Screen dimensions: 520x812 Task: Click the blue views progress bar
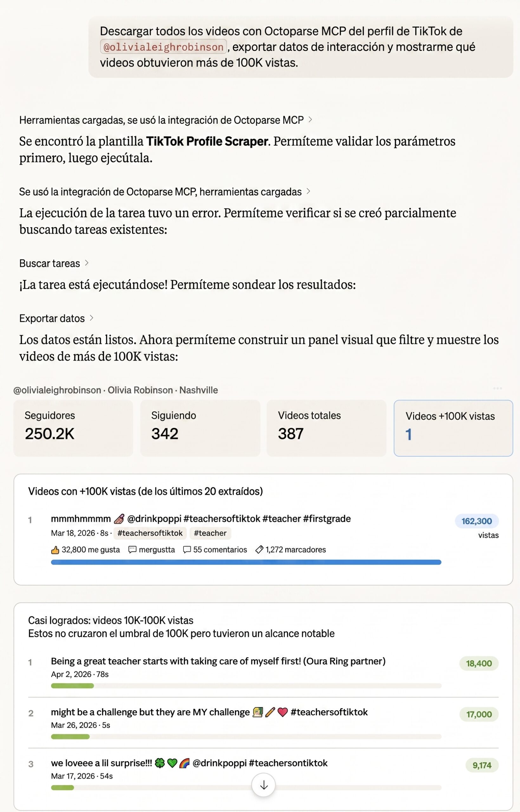(246, 562)
